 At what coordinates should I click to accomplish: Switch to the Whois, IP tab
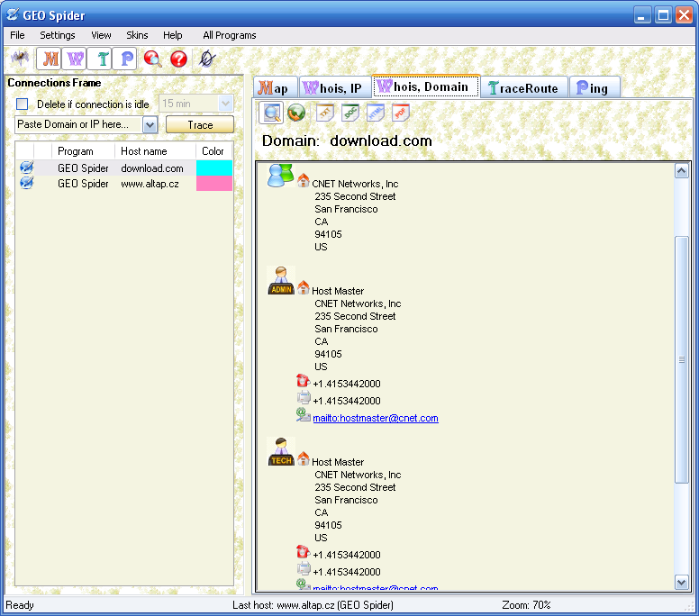(335, 87)
